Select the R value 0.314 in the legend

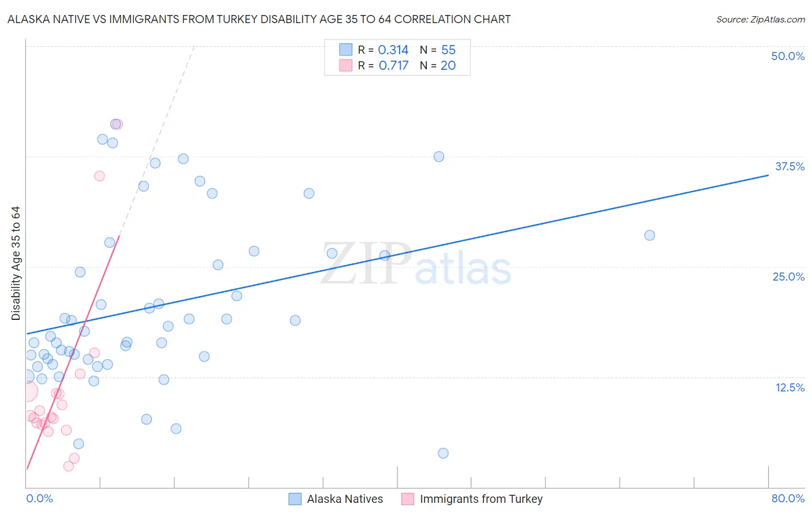point(393,50)
